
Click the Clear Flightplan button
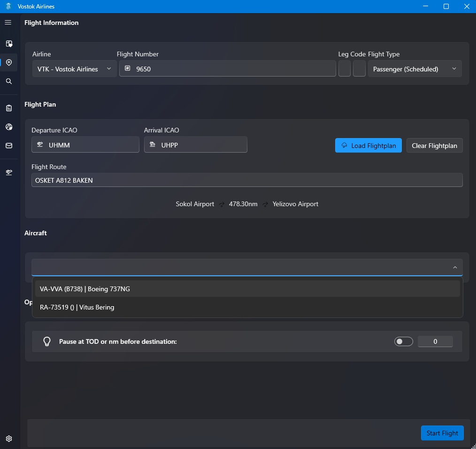pos(434,146)
